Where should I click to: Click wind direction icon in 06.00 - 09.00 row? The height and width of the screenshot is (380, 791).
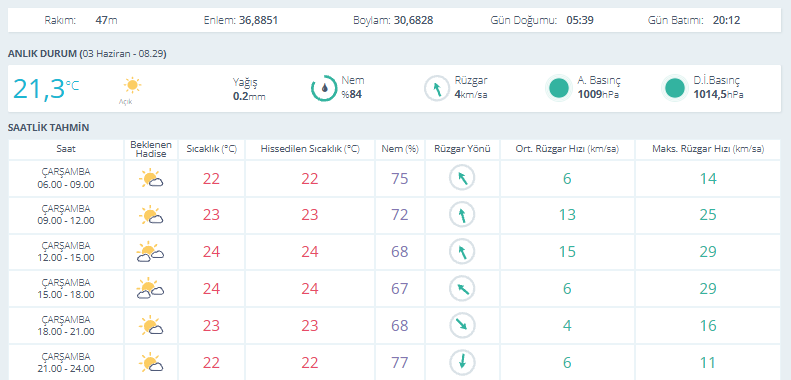[462, 179]
